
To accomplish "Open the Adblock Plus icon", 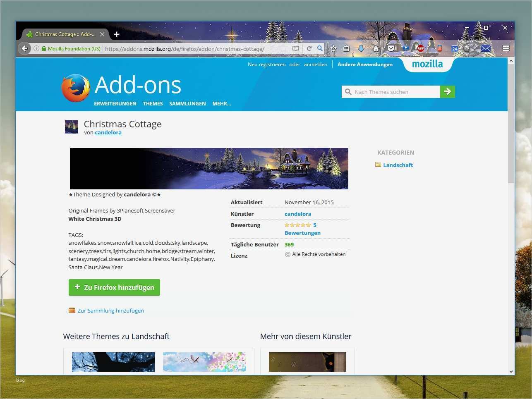I will pos(420,48).
